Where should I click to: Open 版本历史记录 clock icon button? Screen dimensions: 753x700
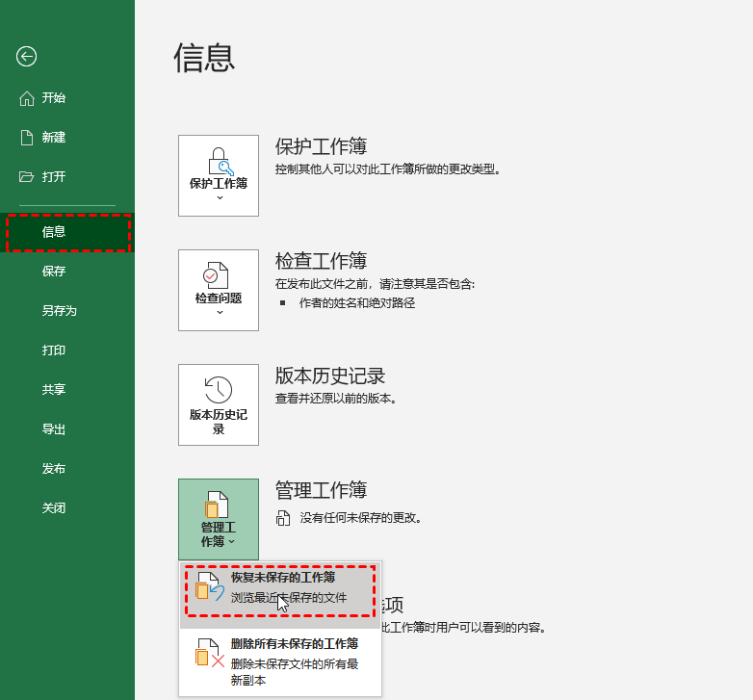(x=219, y=389)
